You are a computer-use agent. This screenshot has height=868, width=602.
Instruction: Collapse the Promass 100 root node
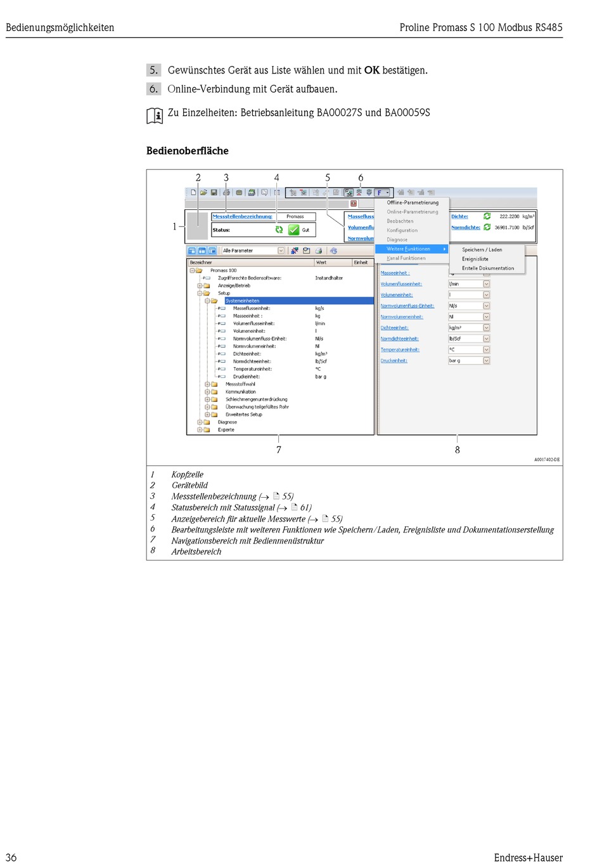(192, 271)
